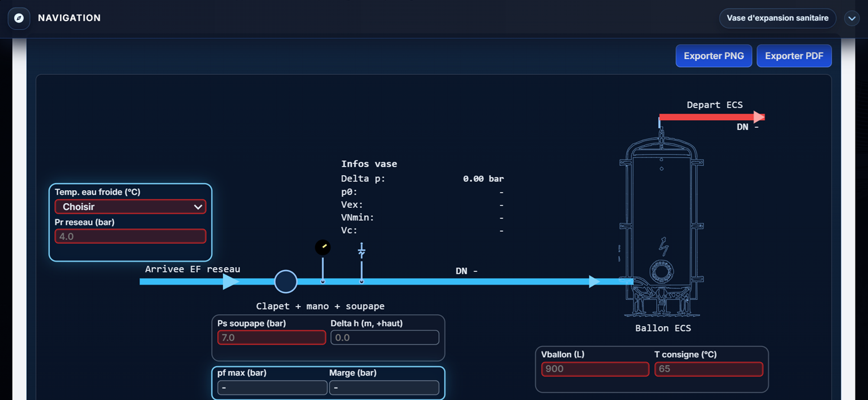Screen dimensions: 868x400
Task: Click the Ps soupape (bar) input
Action: (x=271, y=338)
